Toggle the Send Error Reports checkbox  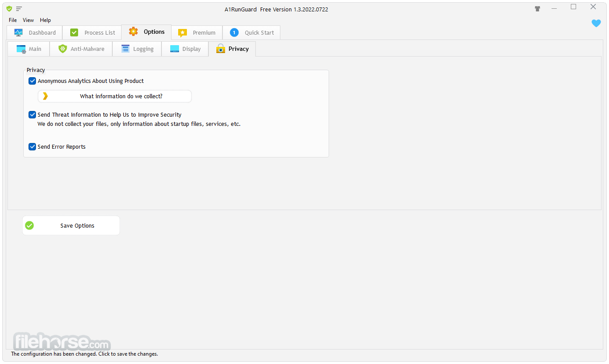point(32,147)
